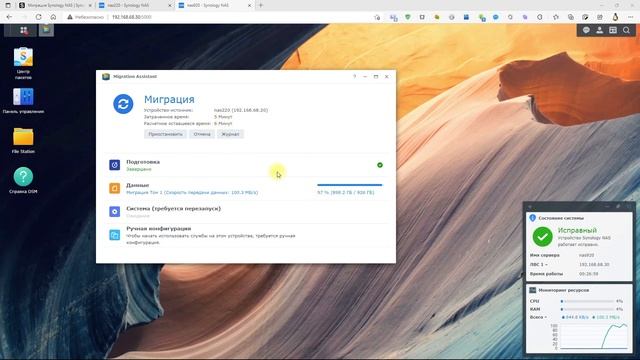
Task: Click the Migration Assistant window title
Action: pos(135,76)
